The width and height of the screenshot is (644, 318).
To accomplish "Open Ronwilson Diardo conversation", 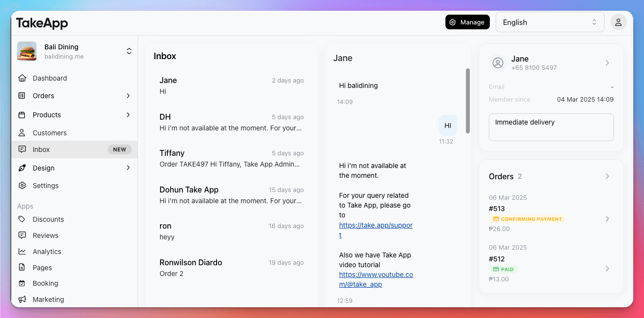I will pos(232,268).
